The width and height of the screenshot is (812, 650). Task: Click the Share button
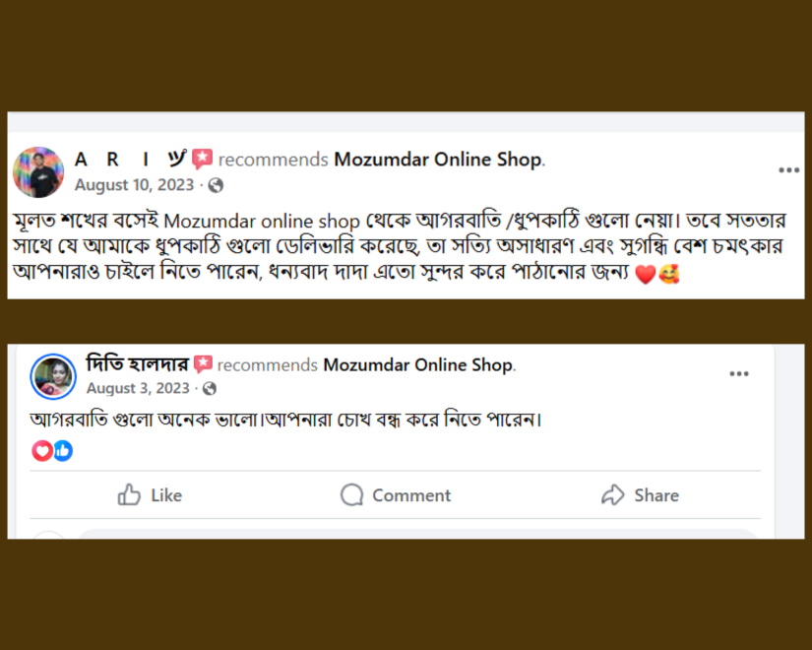point(640,495)
